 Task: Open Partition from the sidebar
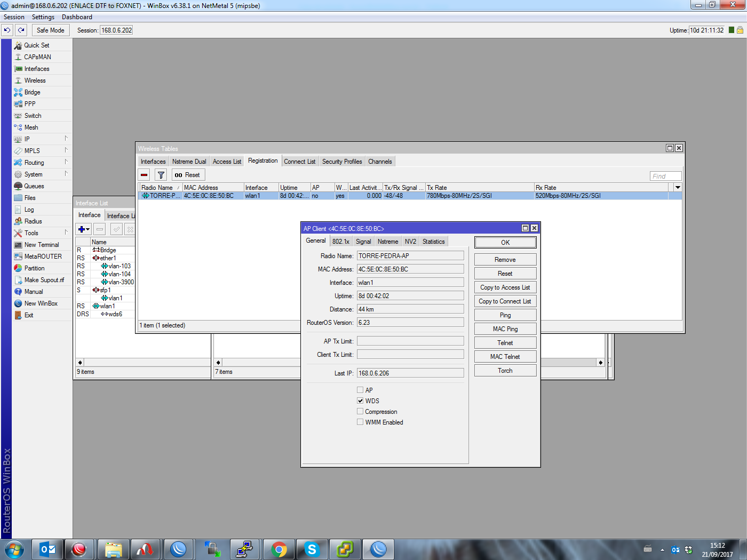coord(34,268)
